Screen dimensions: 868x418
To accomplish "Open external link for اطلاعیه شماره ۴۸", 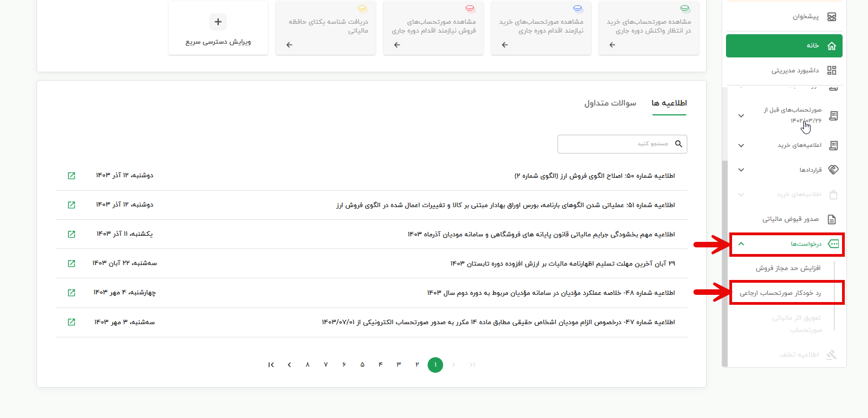I will pos(71,293).
